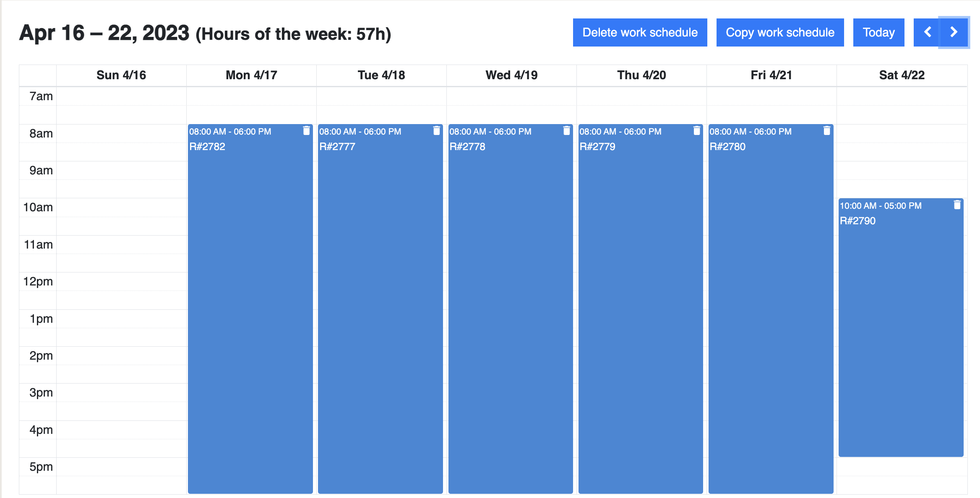Image resolution: width=980 pixels, height=498 pixels.
Task: Open the Friday R#2780 shift block
Action: [x=771, y=309]
